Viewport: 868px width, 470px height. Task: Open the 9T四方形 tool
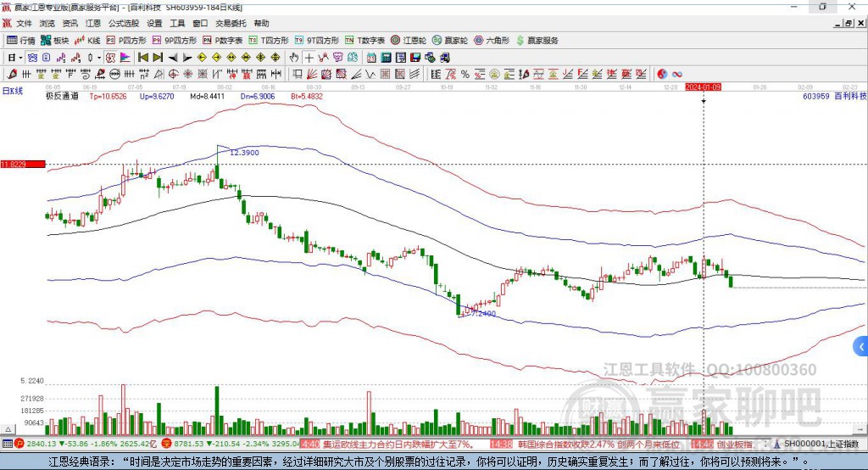pyautogui.click(x=317, y=41)
